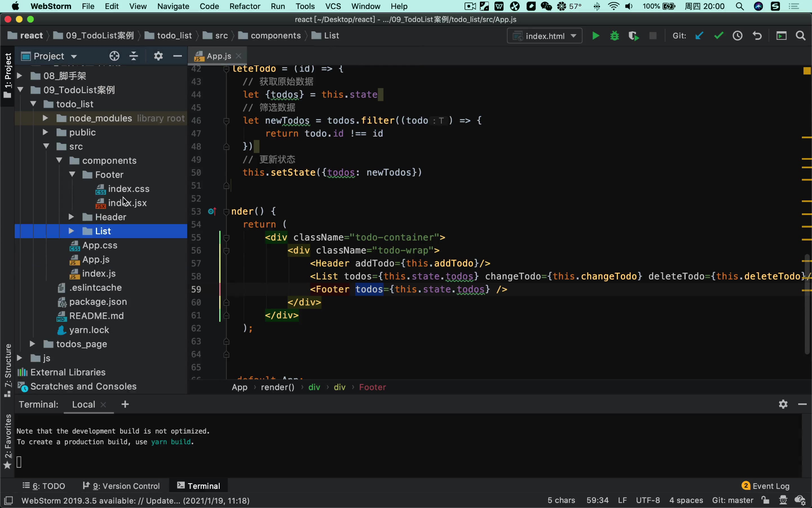Screen dimensions: 812x508
Task: Open App.css file in project tree
Action: click(x=99, y=245)
